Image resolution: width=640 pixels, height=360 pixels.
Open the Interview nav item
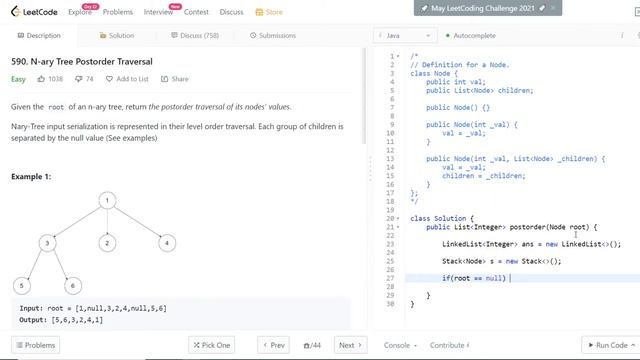(x=158, y=12)
